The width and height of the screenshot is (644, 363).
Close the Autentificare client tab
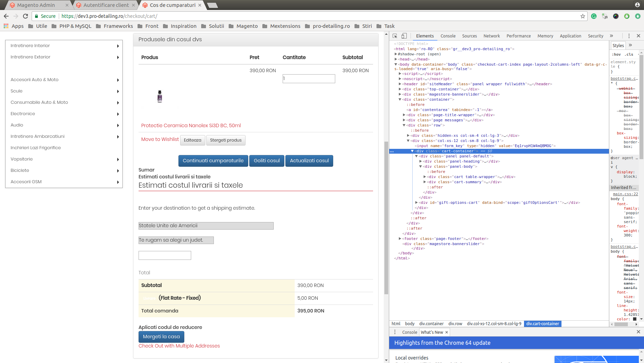pyautogui.click(x=133, y=5)
